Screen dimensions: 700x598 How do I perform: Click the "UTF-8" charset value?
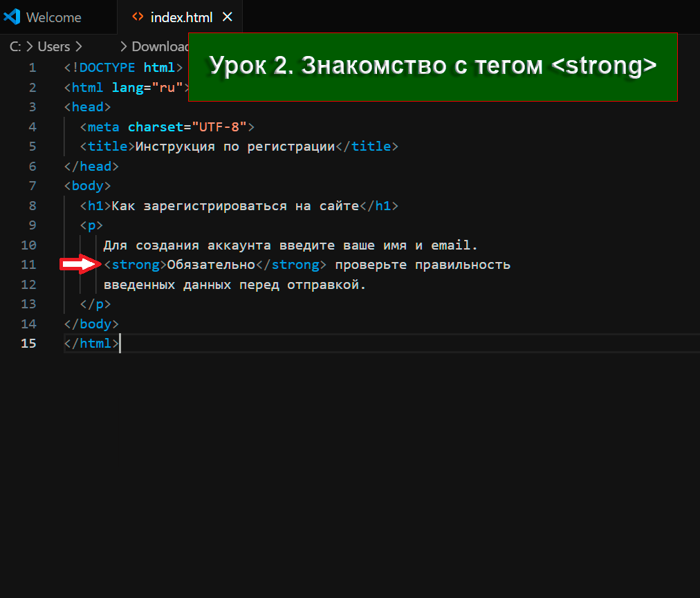click(219, 127)
